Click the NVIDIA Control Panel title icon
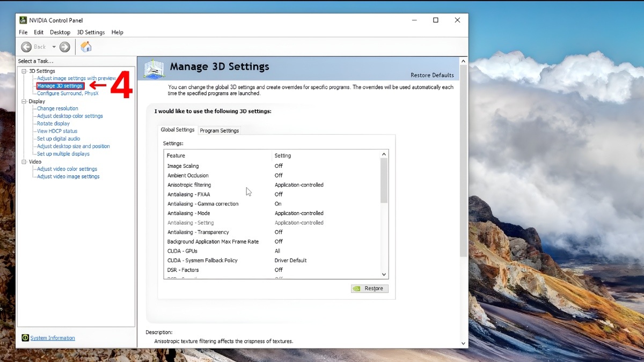 24,20
